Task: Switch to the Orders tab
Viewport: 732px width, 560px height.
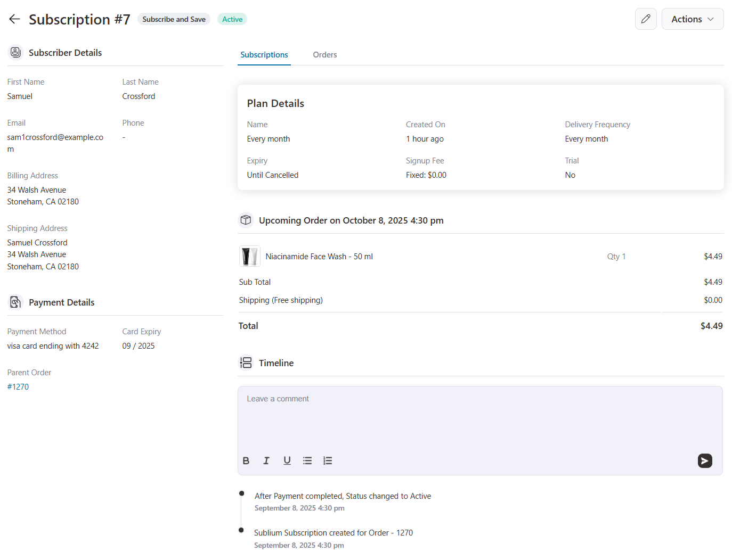Action: [x=324, y=55]
